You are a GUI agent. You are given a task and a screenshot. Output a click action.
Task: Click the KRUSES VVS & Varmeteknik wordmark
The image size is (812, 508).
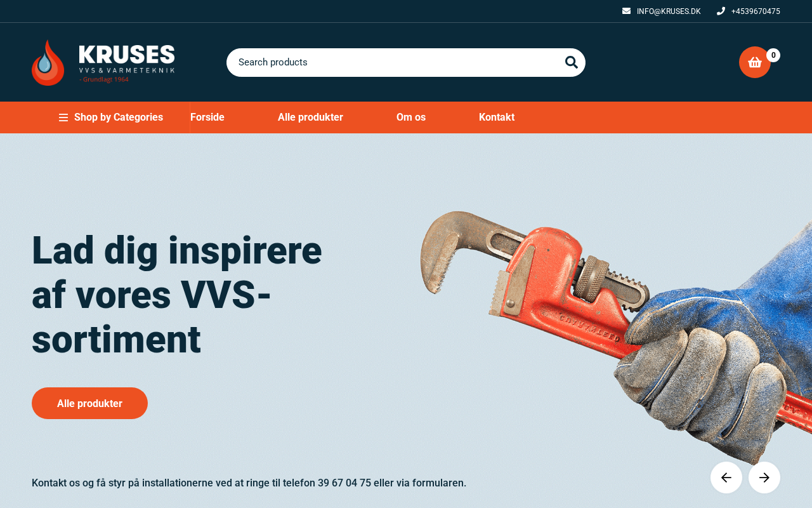point(127,63)
